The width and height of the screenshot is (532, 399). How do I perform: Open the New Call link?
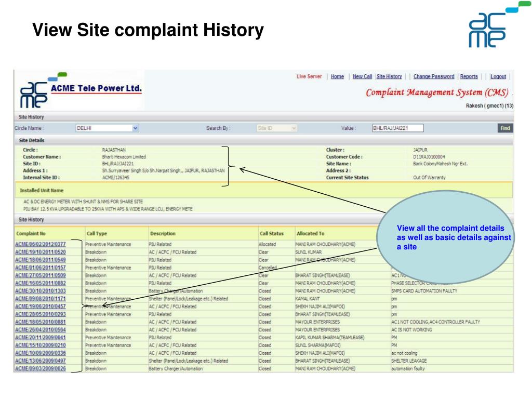pyautogui.click(x=362, y=77)
